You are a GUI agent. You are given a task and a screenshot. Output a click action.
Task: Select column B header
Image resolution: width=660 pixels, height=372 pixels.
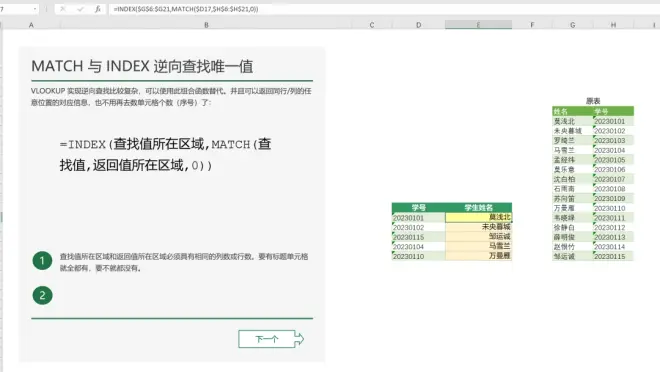pyautogui.click(x=206, y=25)
